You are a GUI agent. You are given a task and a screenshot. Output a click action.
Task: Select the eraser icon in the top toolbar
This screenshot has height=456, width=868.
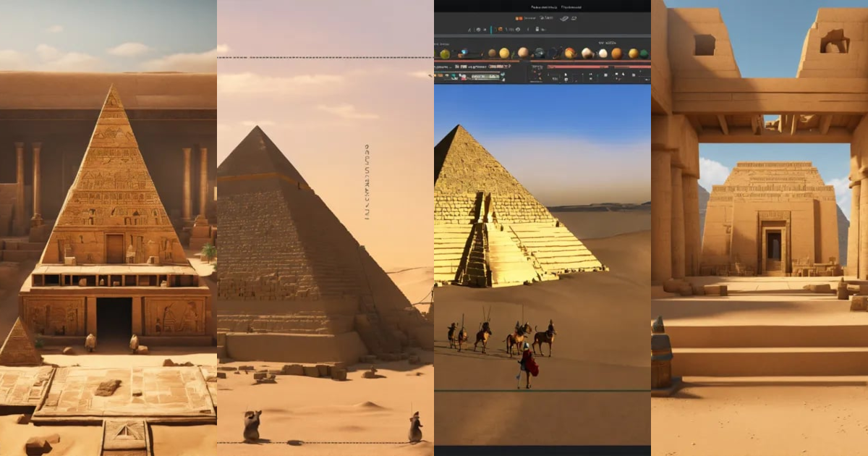click(564, 18)
